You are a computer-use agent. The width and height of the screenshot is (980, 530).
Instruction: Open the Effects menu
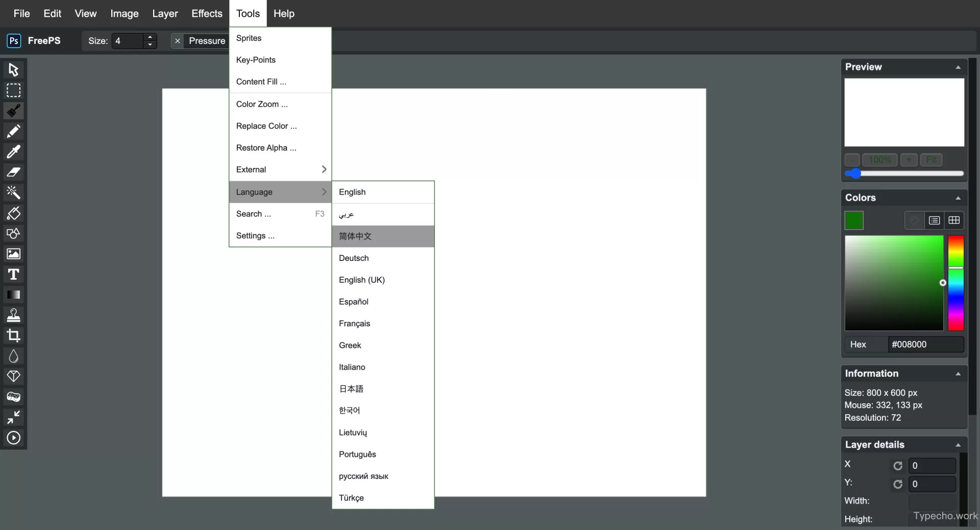coord(207,14)
